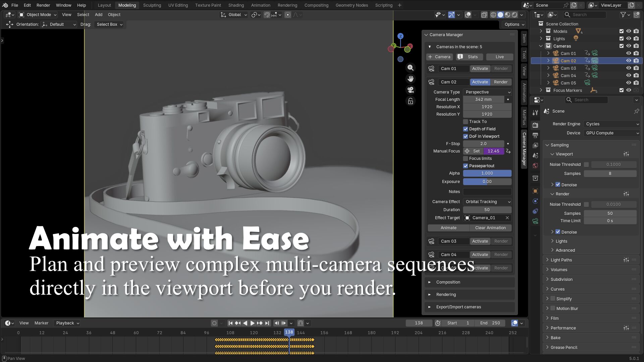The width and height of the screenshot is (644, 362).
Task: Expand the Composition section
Action: point(448,282)
